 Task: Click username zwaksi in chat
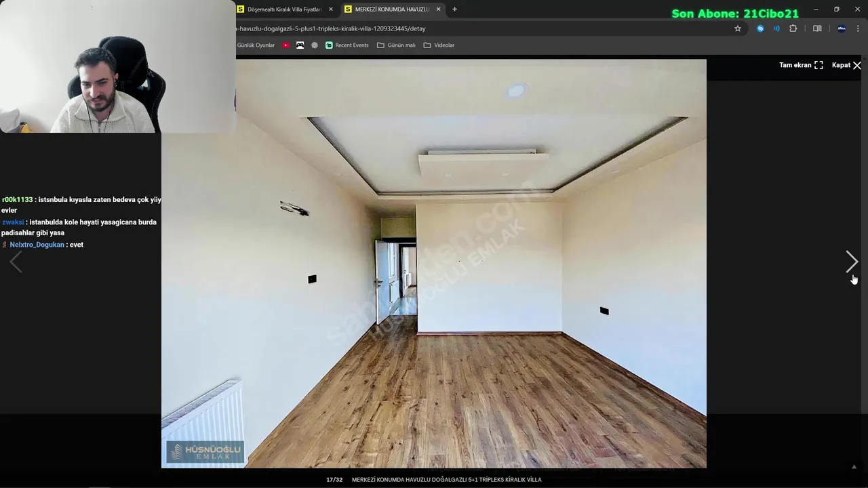click(13, 222)
